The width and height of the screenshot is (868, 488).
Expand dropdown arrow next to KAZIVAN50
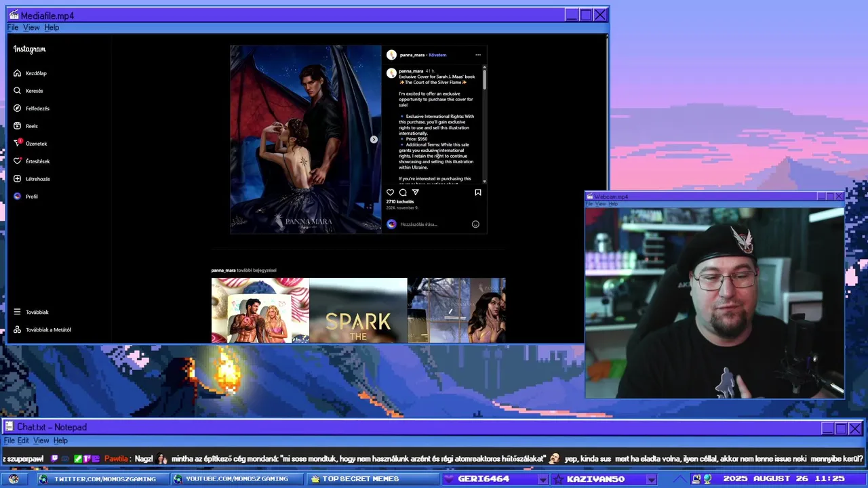[651, 480]
